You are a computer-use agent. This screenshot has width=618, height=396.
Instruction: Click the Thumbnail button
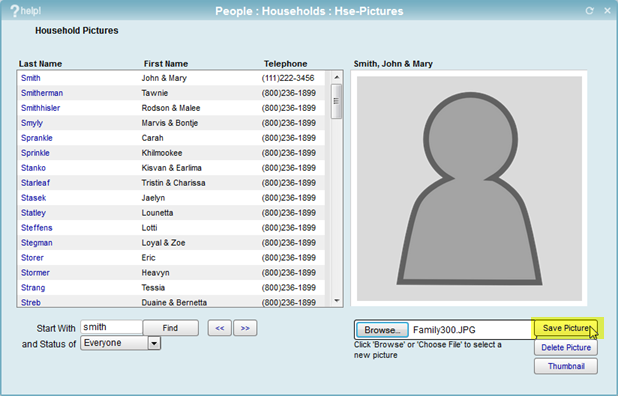click(566, 366)
